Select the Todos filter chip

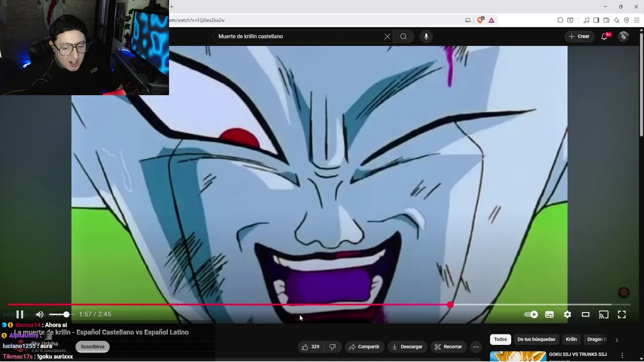[x=501, y=339]
